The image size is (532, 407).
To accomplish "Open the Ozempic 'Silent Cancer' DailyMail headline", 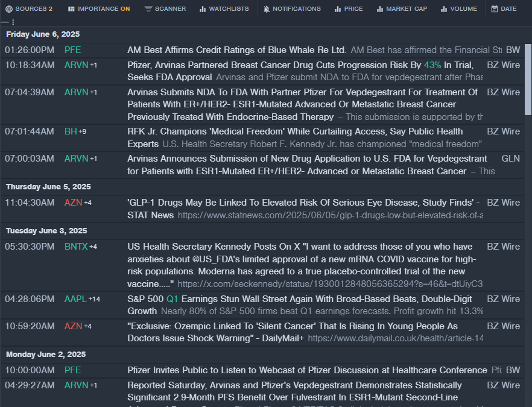I will coord(293,332).
